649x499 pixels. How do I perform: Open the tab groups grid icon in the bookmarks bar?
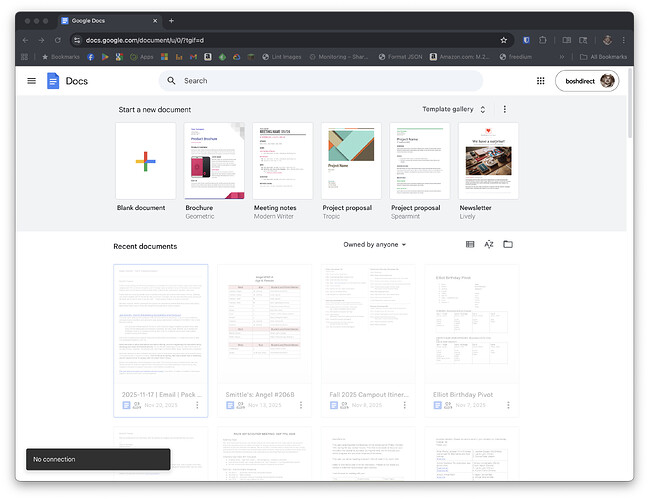click(24, 57)
